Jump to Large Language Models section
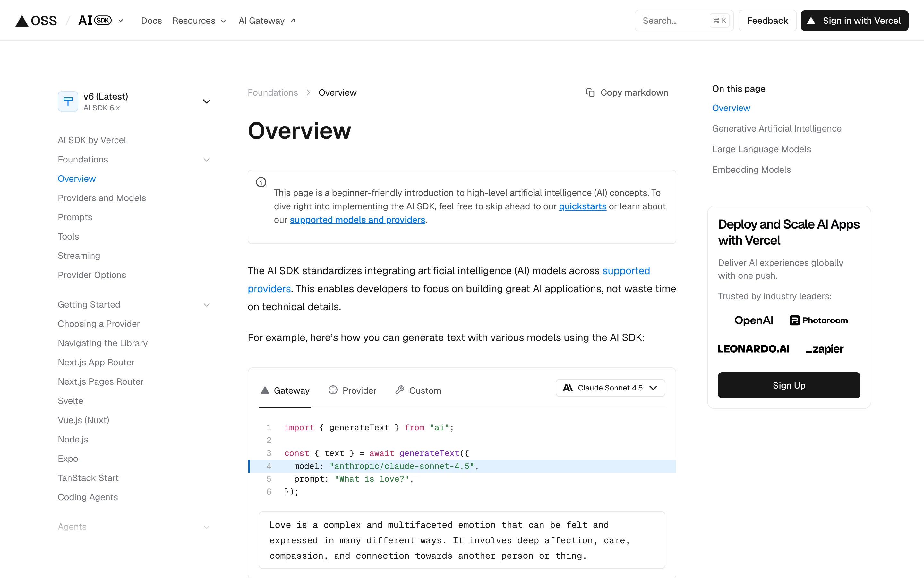 pyautogui.click(x=761, y=149)
